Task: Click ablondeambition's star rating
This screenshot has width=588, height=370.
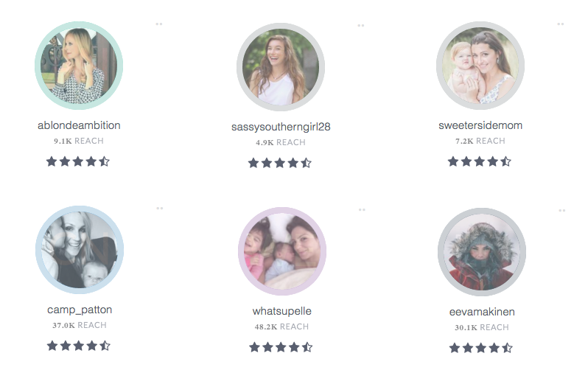Action: click(x=78, y=161)
